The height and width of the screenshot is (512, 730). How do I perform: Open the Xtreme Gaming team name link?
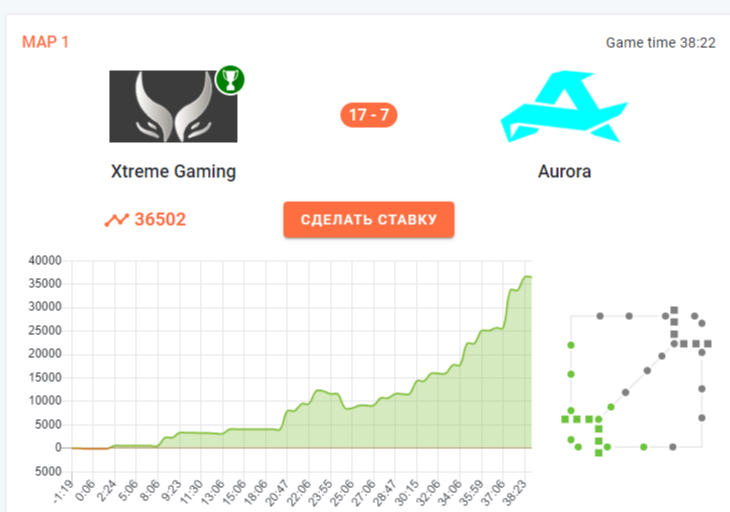tap(173, 171)
